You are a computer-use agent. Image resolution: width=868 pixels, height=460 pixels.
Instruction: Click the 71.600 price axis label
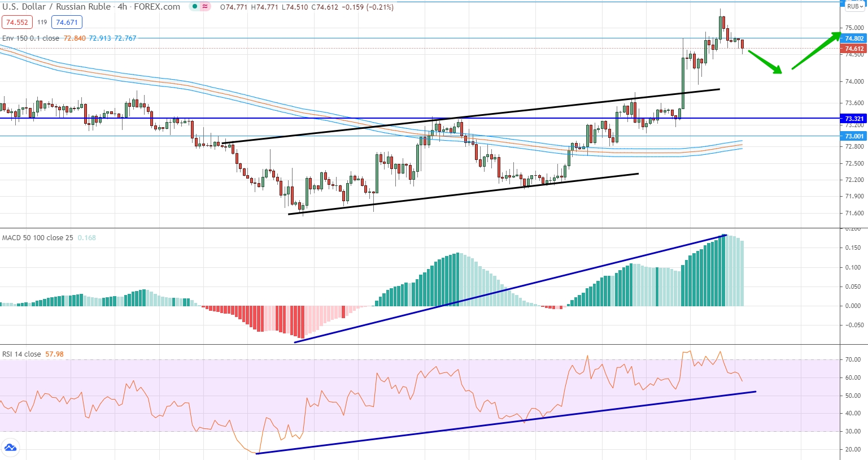(x=854, y=214)
